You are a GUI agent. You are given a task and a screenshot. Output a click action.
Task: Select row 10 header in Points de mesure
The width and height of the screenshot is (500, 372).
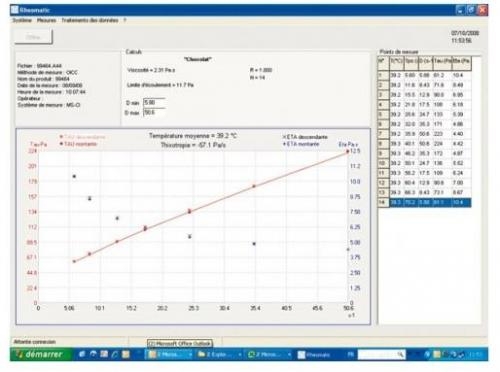(383, 163)
